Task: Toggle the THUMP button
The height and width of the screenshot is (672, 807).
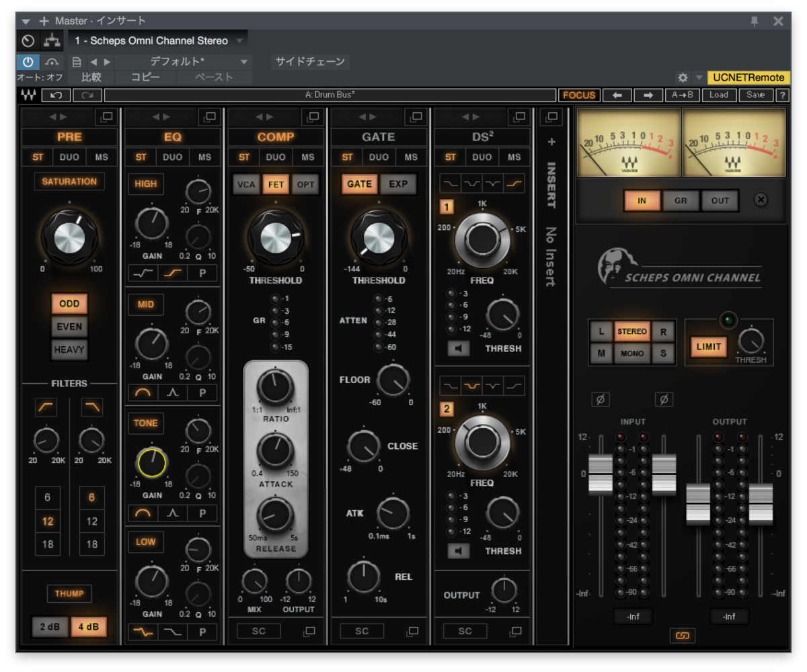Action: click(x=69, y=594)
